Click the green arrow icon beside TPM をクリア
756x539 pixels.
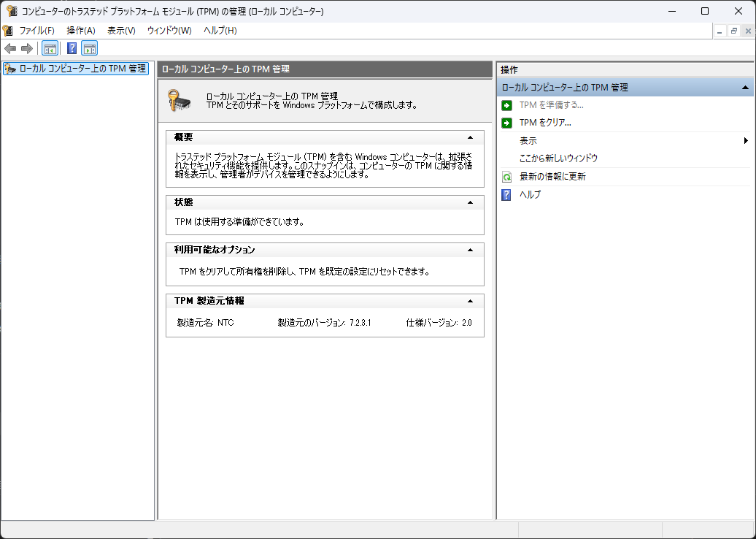point(506,123)
